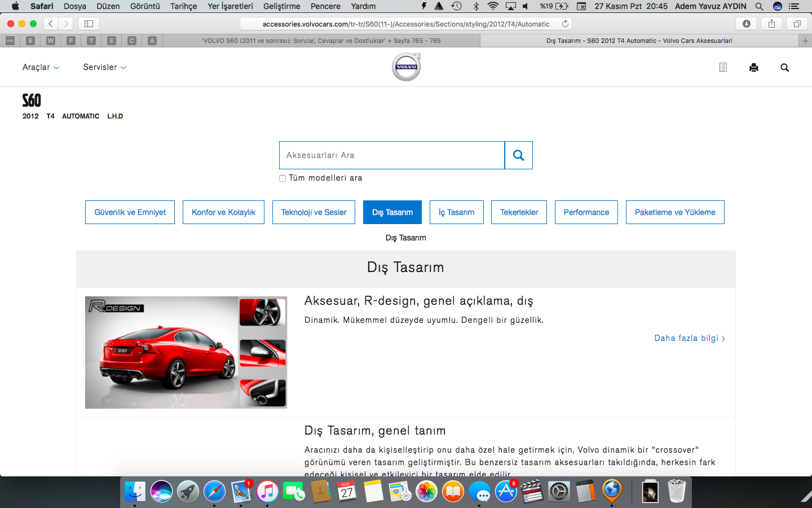Open the red S60 R-Design thumbnail
The height and width of the screenshot is (508, 812).
[186, 352]
